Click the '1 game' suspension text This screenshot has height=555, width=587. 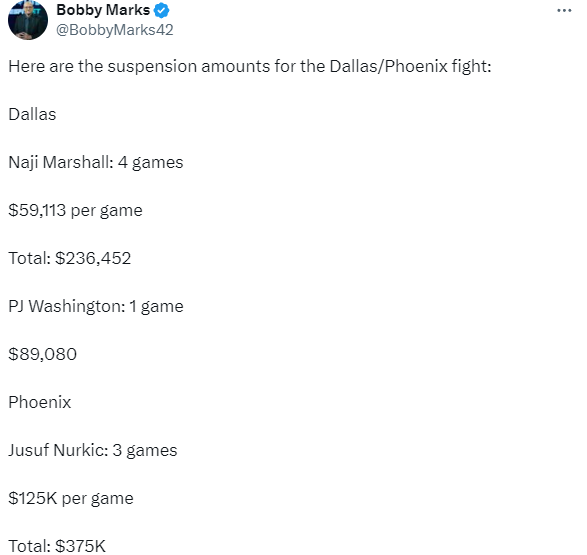coord(156,306)
